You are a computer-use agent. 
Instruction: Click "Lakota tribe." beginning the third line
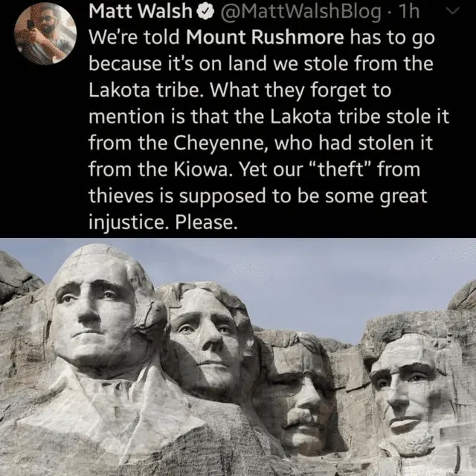point(146,90)
